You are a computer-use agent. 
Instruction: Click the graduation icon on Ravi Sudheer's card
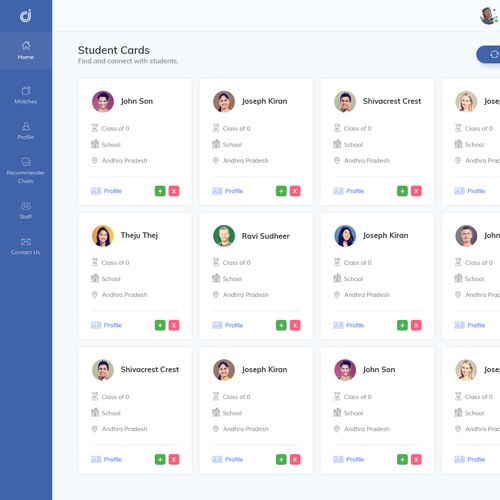pos(216,262)
